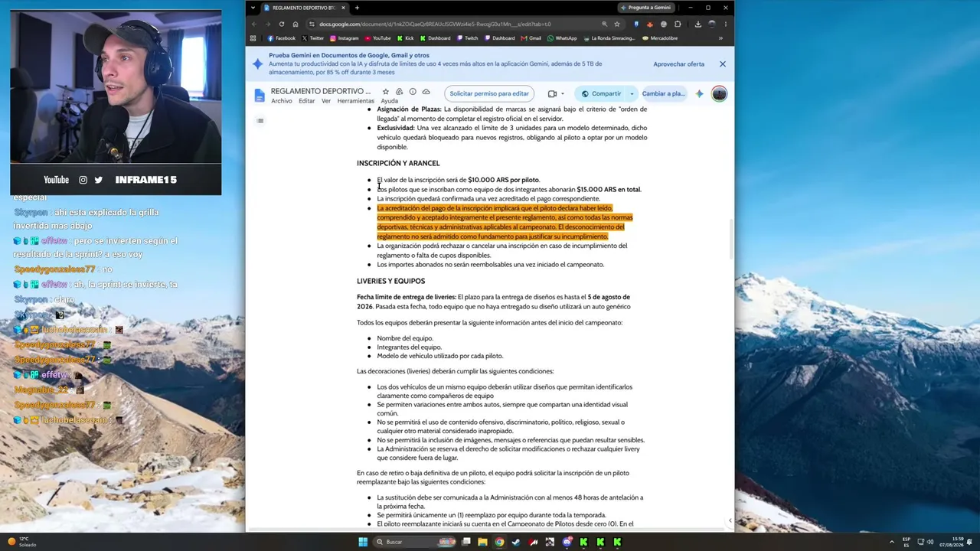Click the explore arrow at document bottom right
The image size is (980, 551).
click(x=730, y=520)
